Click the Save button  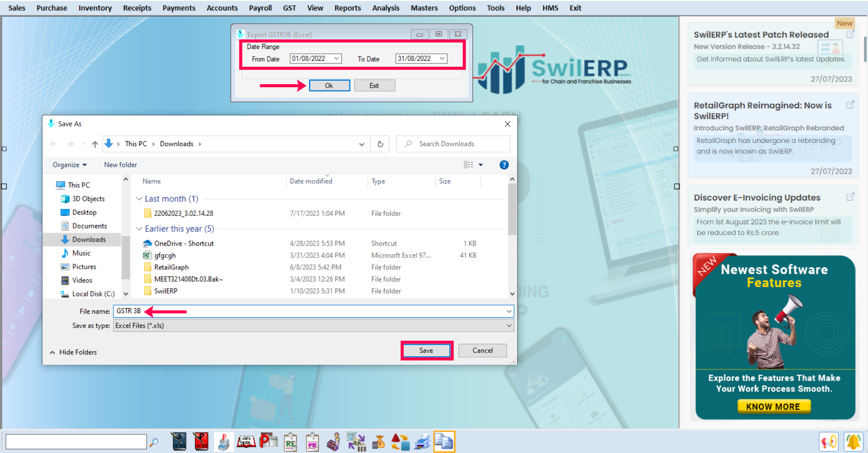(426, 350)
